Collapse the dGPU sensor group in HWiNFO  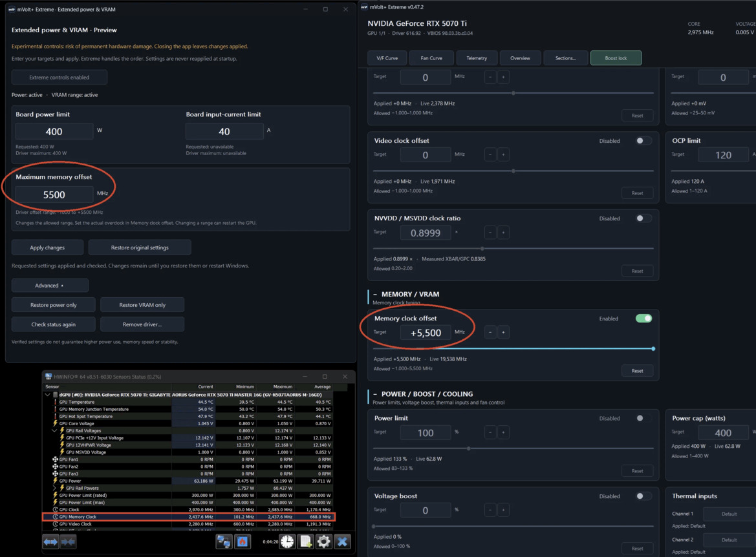[x=48, y=395]
